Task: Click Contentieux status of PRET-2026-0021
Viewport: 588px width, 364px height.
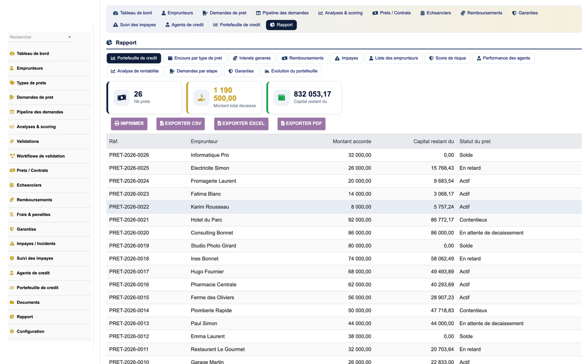Action: (x=473, y=220)
